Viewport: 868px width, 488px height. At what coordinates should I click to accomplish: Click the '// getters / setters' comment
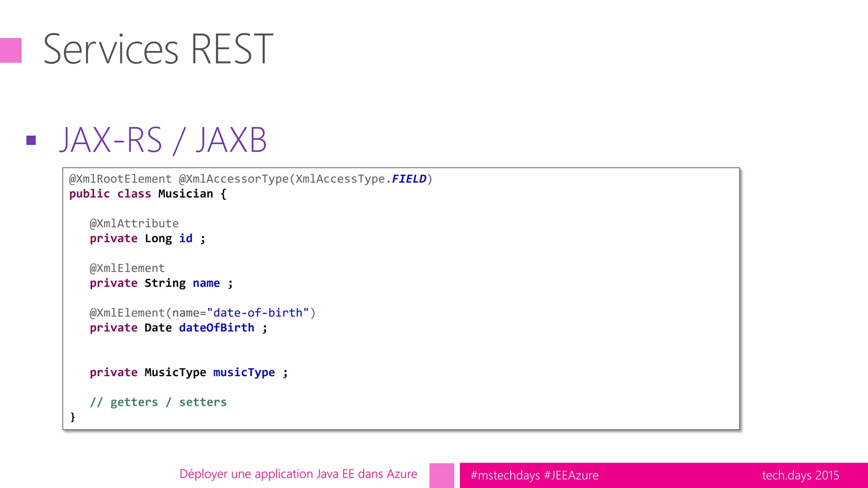point(158,402)
